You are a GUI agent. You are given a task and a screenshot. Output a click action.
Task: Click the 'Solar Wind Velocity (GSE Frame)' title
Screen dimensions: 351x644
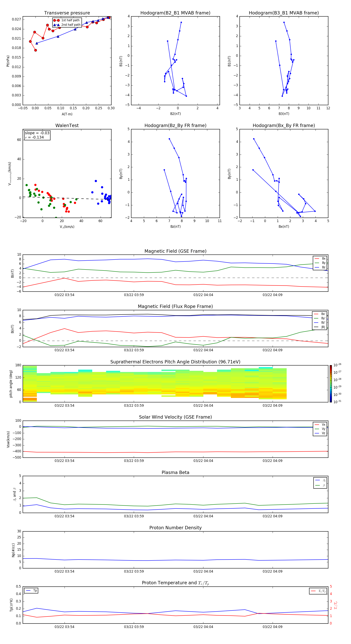click(x=175, y=417)
